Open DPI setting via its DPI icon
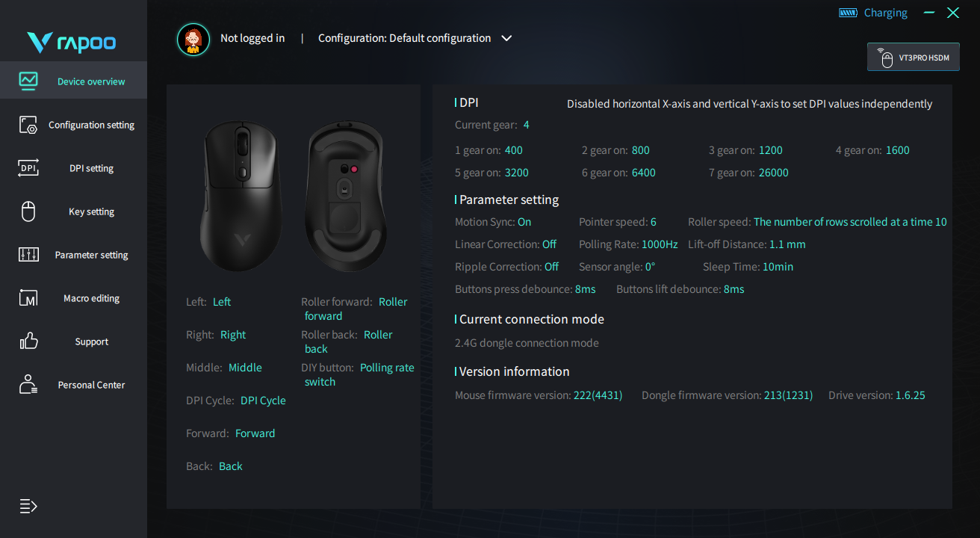 28,168
